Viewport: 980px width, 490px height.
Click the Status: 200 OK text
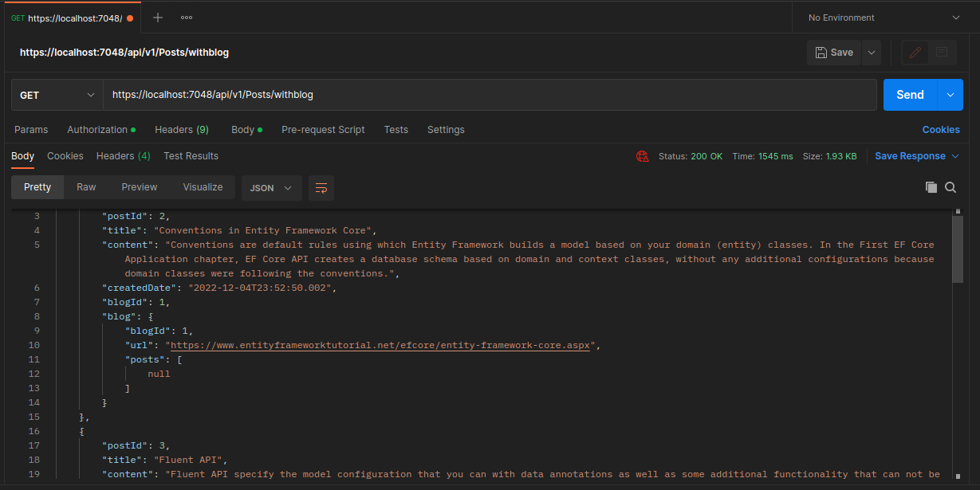click(691, 156)
